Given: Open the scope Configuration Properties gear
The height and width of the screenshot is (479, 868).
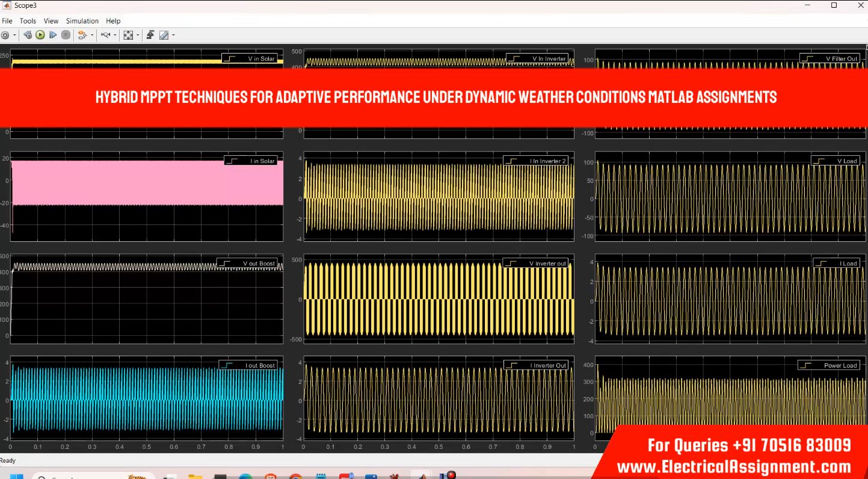Looking at the screenshot, I should (5, 35).
